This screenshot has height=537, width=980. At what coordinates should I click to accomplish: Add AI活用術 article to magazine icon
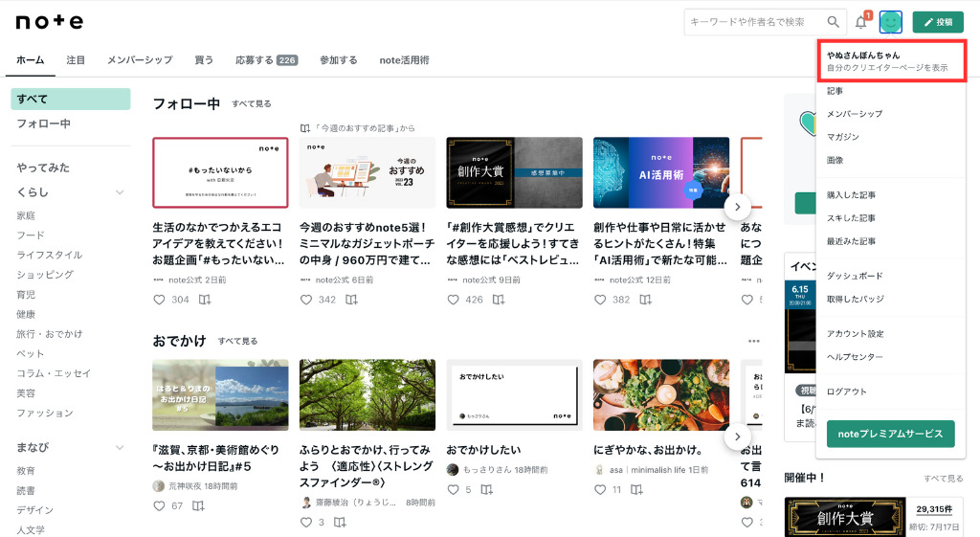point(646,300)
